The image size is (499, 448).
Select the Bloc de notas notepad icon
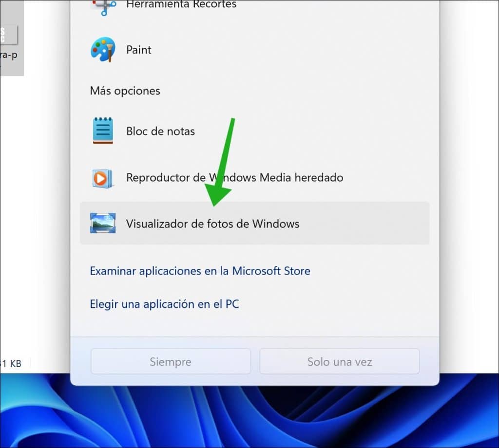pos(103,131)
